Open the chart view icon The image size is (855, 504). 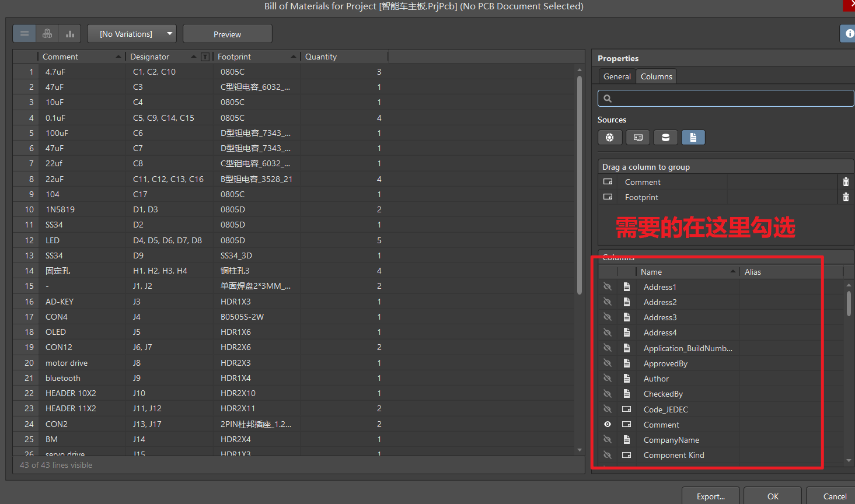pos(70,34)
